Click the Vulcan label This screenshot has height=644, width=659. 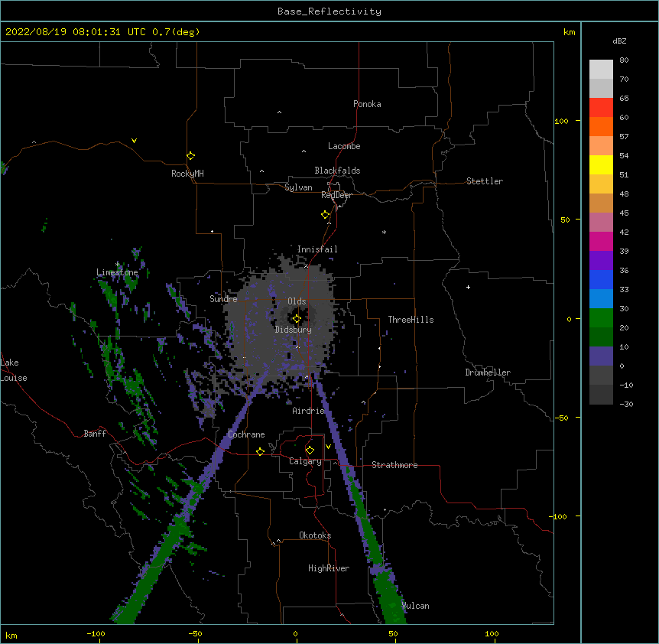tap(415, 606)
